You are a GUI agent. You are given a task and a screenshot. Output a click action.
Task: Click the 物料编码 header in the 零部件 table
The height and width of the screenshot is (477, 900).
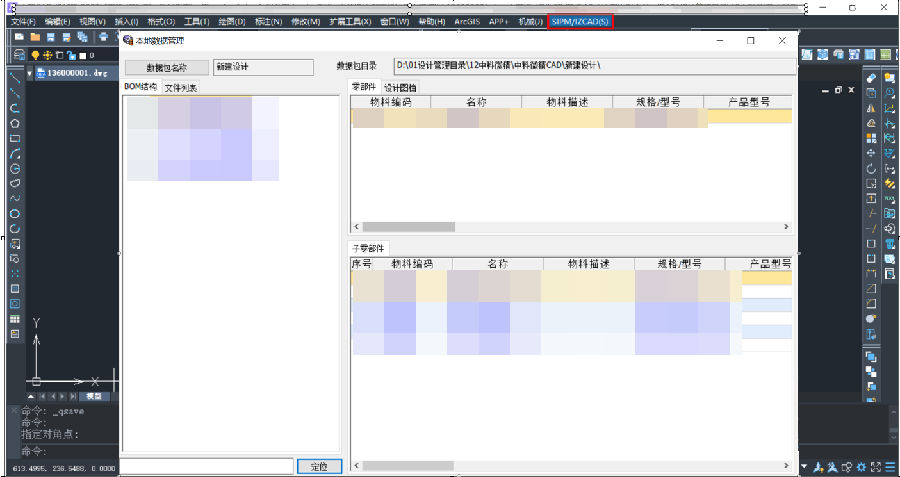(391, 102)
